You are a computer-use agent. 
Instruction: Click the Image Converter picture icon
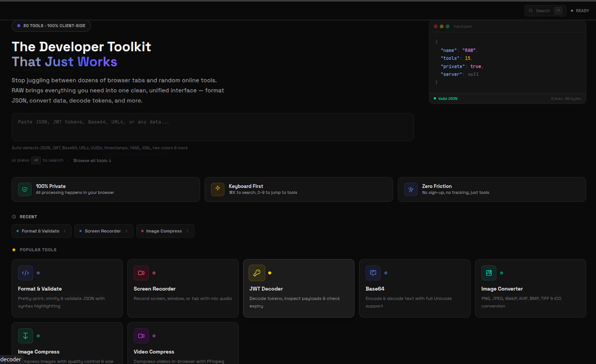[489, 273]
